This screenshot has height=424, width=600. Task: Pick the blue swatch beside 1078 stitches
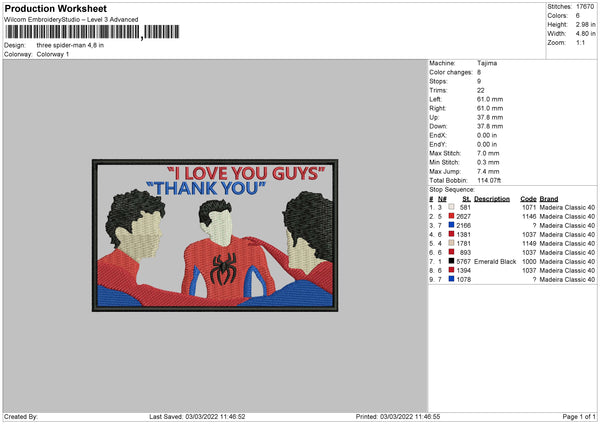pos(452,279)
